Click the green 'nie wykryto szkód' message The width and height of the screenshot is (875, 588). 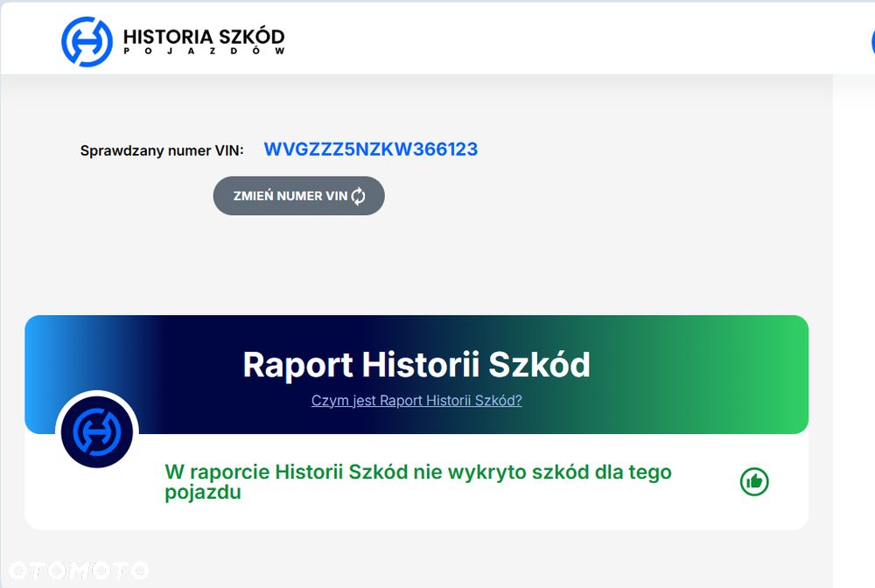tap(418, 482)
